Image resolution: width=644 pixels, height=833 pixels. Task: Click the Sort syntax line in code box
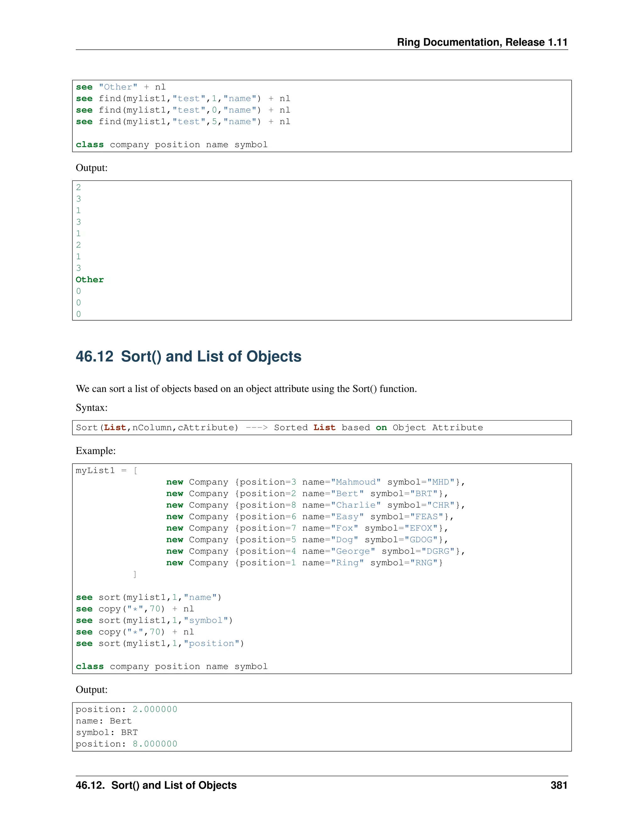pos(279,428)
